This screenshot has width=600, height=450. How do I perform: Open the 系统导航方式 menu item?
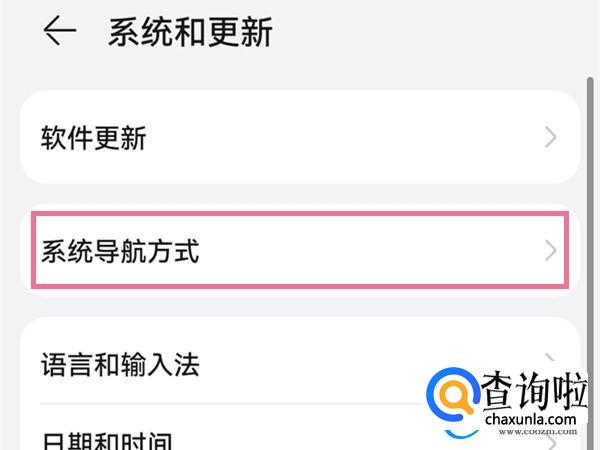(300, 250)
